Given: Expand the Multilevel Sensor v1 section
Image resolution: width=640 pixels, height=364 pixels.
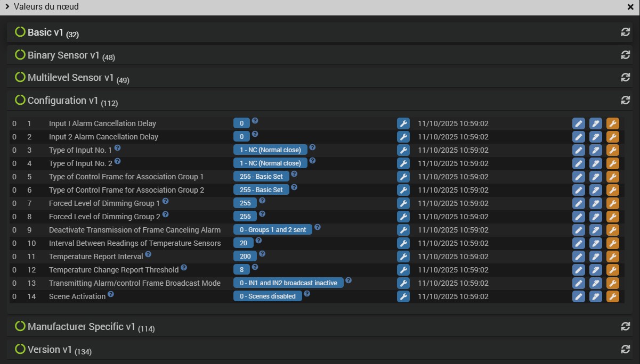Looking at the screenshot, I should [x=70, y=78].
